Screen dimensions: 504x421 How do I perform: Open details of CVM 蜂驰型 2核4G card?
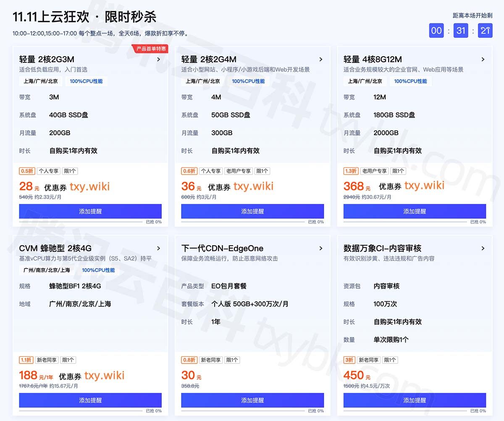[159, 248]
